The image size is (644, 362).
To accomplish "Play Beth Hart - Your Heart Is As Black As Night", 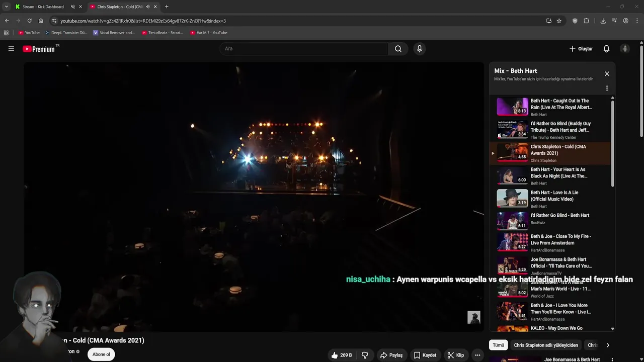I will [550, 176].
